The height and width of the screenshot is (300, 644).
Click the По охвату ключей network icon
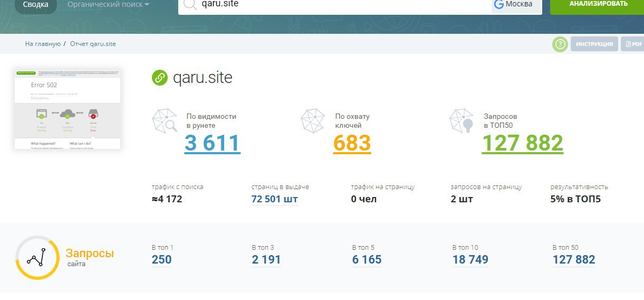313,120
